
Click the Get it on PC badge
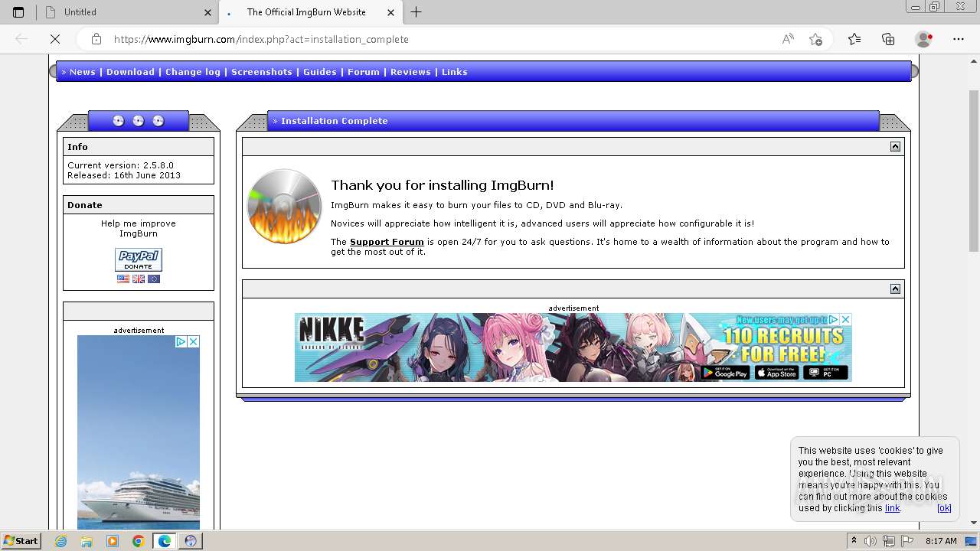point(826,373)
